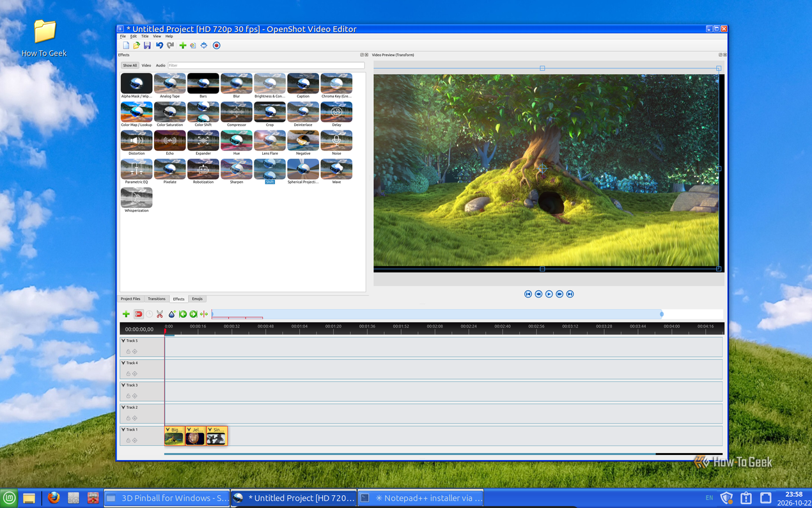Image resolution: width=812 pixels, height=508 pixels.
Task: Launch Firefox from the taskbar
Action: [x=54, y=498]
